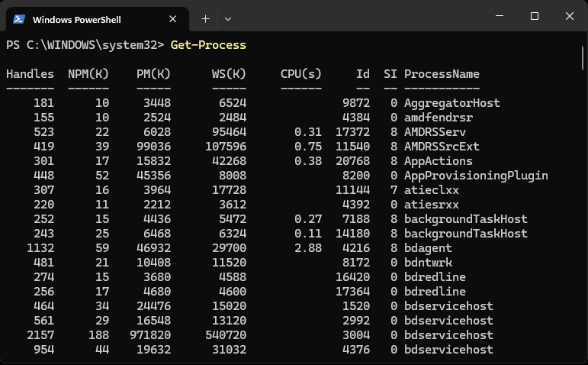Click the Id value 20768
The image size is (588, 365).
pos(352,161)
